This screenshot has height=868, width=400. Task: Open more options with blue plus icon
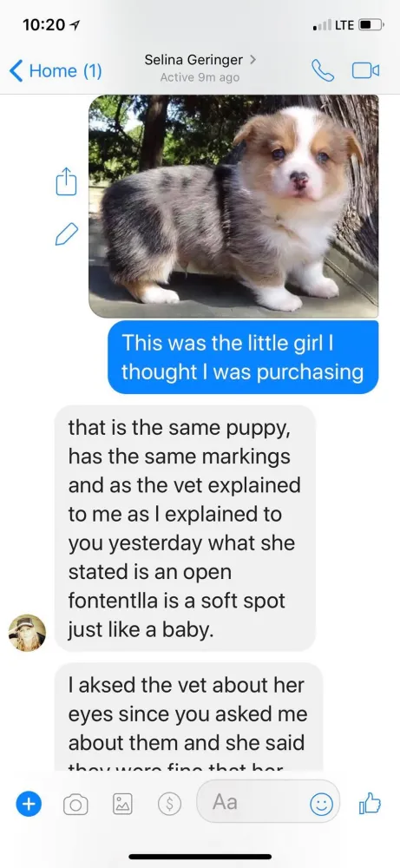(x=29, y=804)
